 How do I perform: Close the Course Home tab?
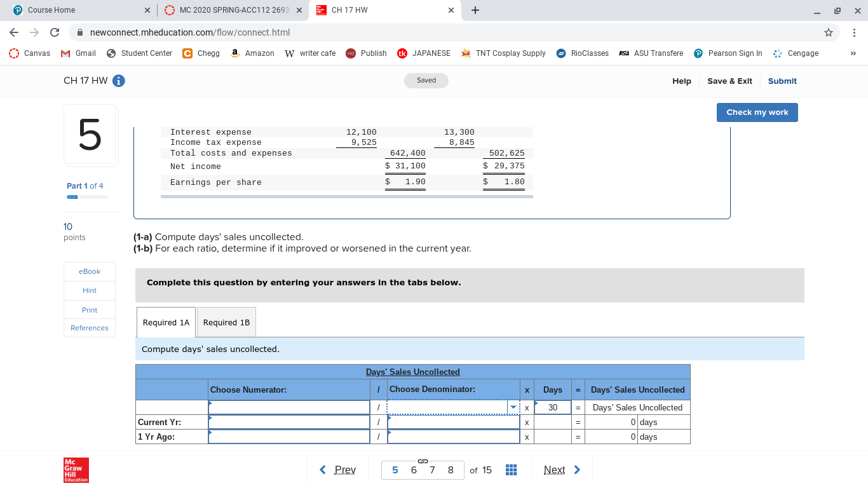147,10
